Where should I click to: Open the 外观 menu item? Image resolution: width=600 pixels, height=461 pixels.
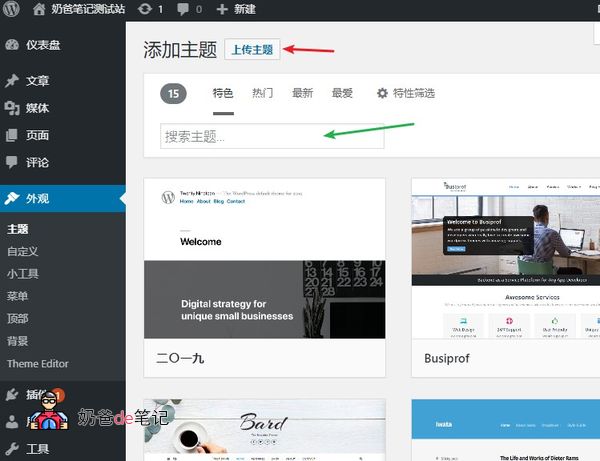tap(63, 199)
